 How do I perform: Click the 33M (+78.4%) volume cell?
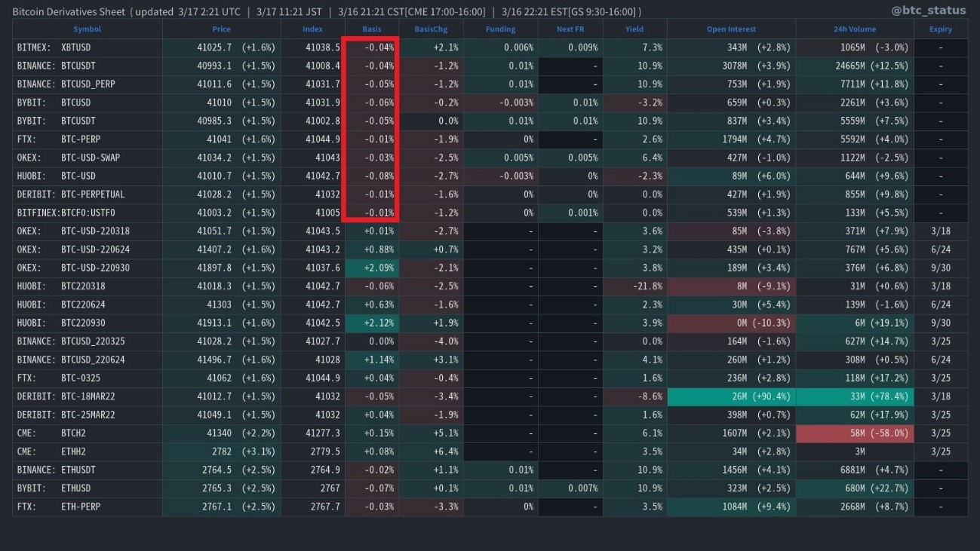855,396
